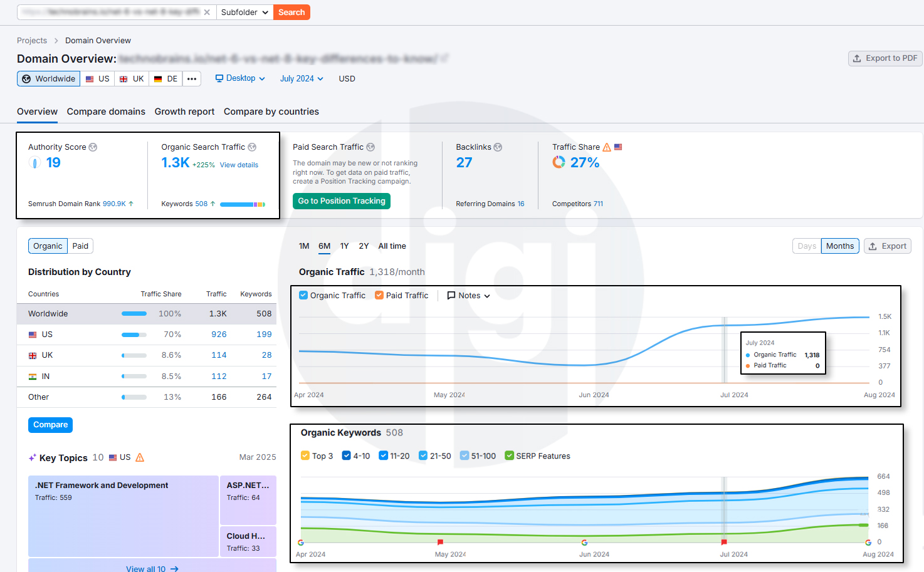Click the globe icon in Worldwide tab
This screenshot has height=572, width=924.
coord(26,79)
